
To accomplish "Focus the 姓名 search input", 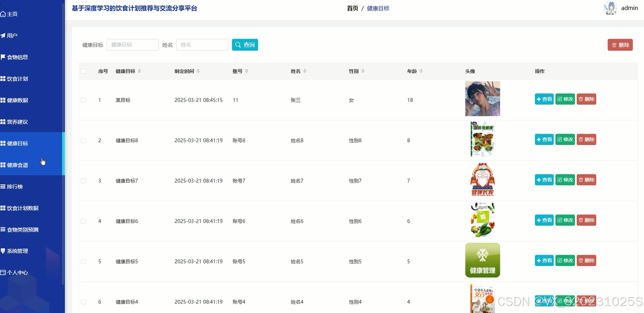I will 202,45.
